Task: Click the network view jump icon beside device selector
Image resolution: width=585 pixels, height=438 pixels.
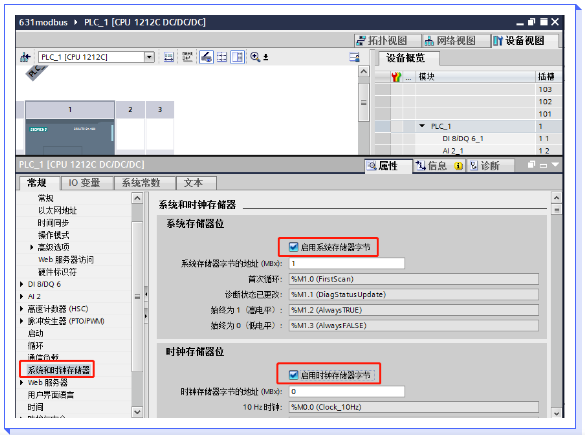Action: pos(25,57)
